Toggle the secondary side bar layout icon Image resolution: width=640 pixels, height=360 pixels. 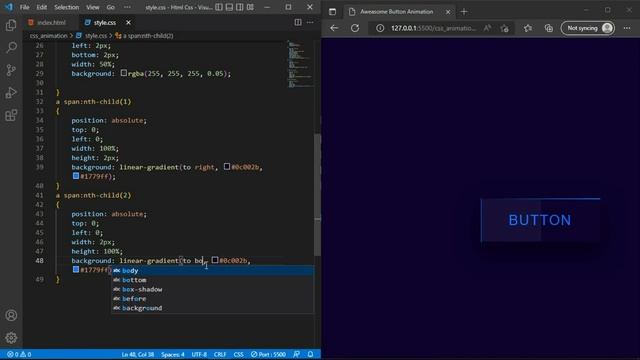pyautogui.click(x=240, y=7)
